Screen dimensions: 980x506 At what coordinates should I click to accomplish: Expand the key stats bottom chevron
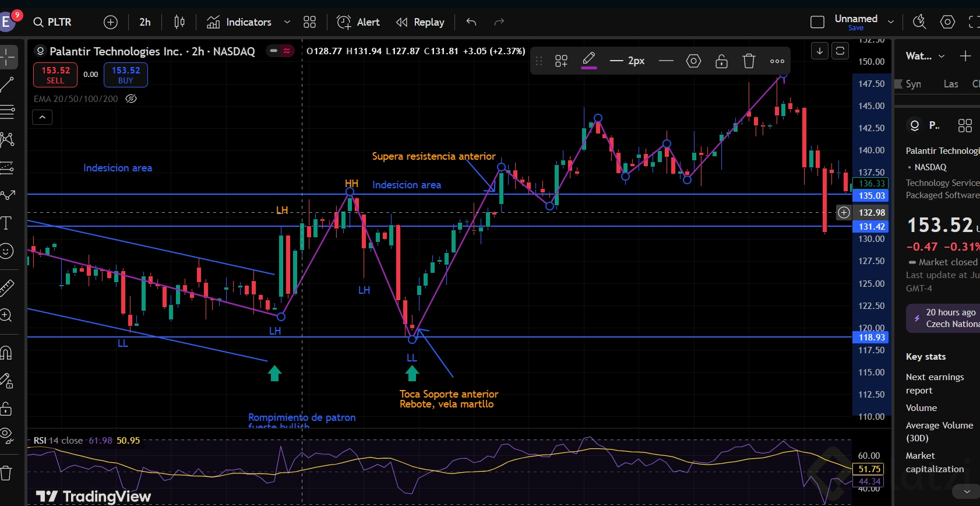967,492
